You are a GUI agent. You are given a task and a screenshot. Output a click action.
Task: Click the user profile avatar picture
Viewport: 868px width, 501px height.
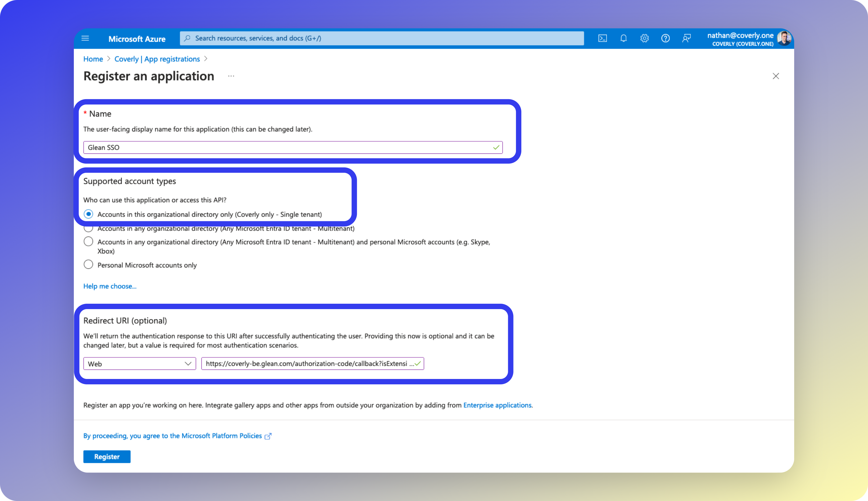coord(784,38)
